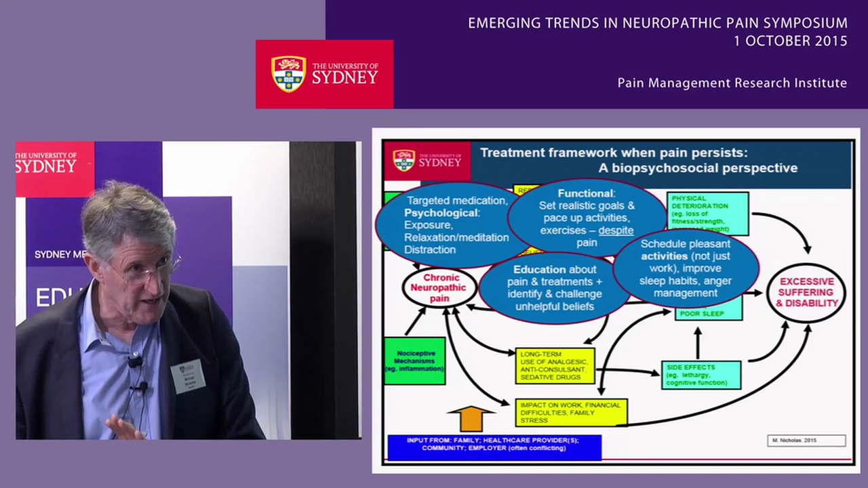Click the orange upward arrow on the slide

(473, 417)
